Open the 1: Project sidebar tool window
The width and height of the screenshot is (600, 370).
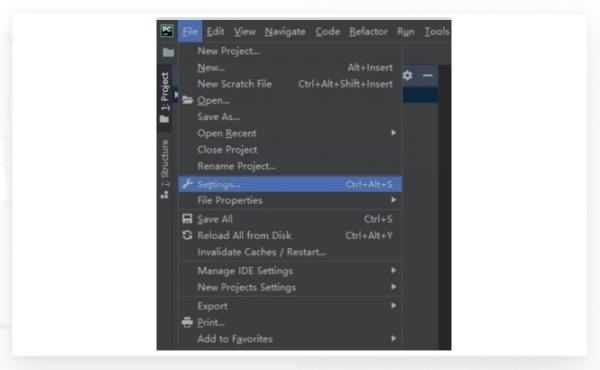[x=165, y=97]
